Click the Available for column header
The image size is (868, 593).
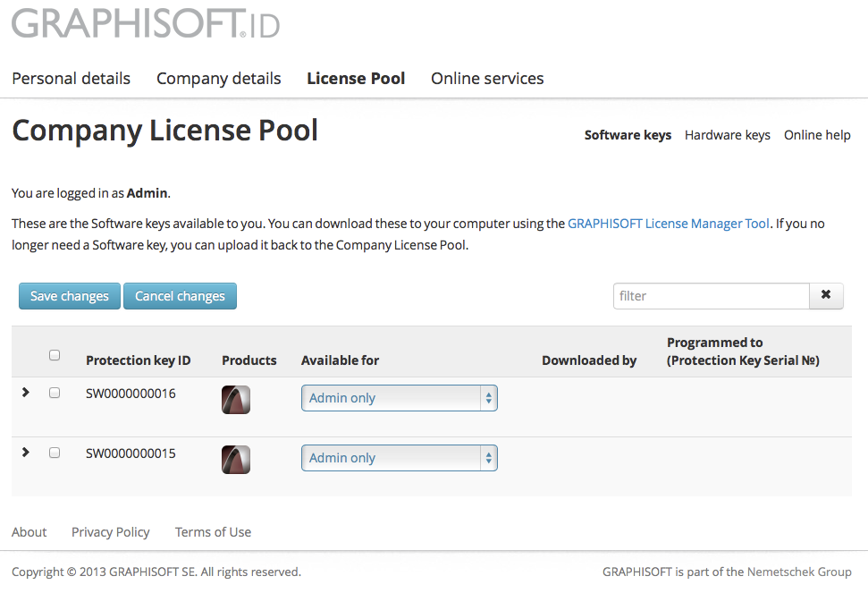click(x=340, y=360)
